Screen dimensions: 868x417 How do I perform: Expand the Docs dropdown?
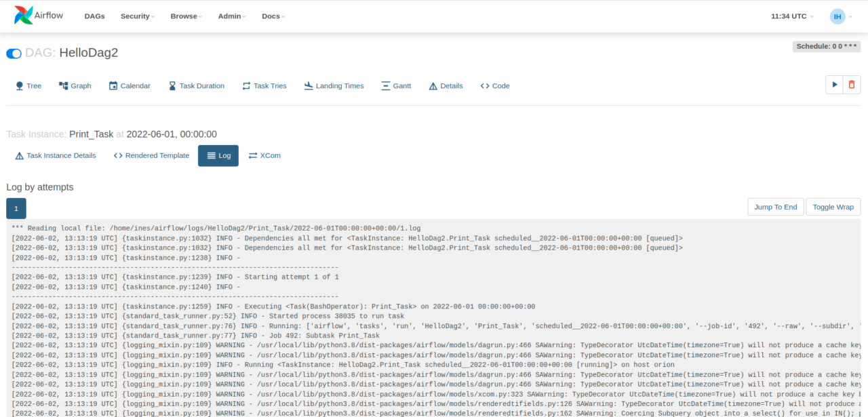click(273, 16)
